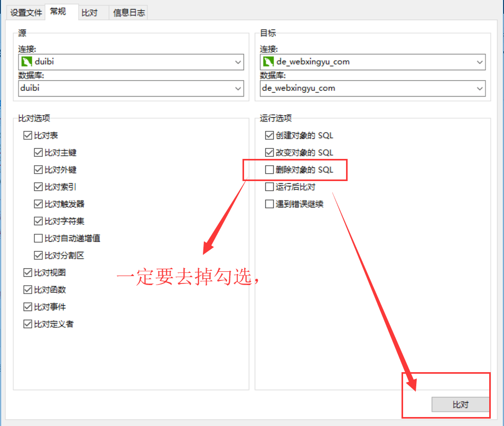Screen dimensions: 504x426
Task: Uncheck 创建对象的 SQL option
Action: click(x=269, y=135)
